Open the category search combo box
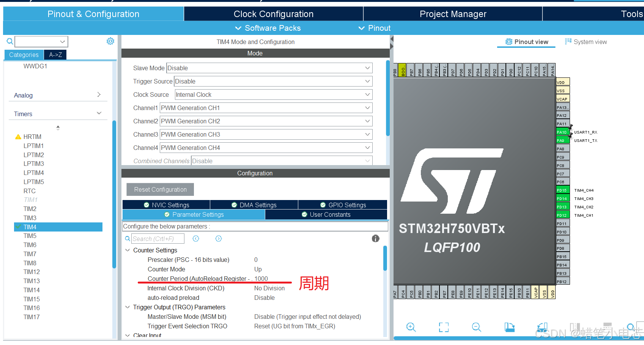Image resolution: width=644 pixels, height=345 pixels. (x=41, y=41)
